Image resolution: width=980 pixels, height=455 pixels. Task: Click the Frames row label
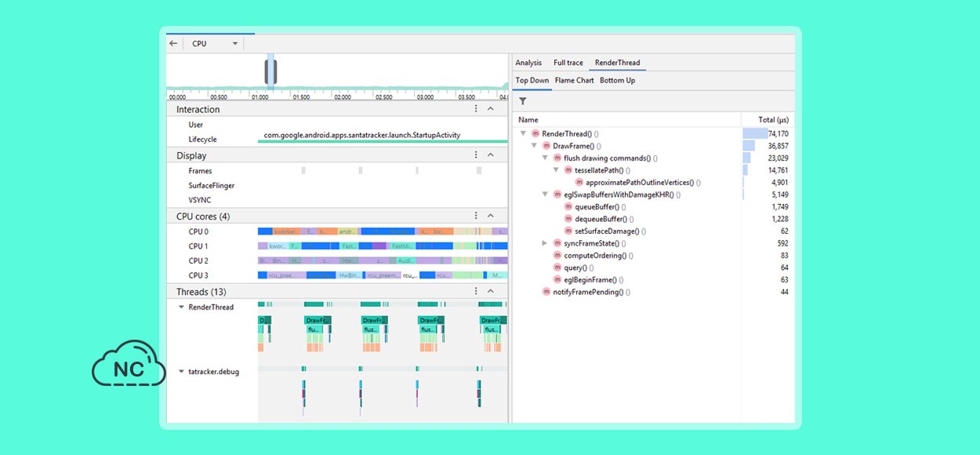coord(200,170)
